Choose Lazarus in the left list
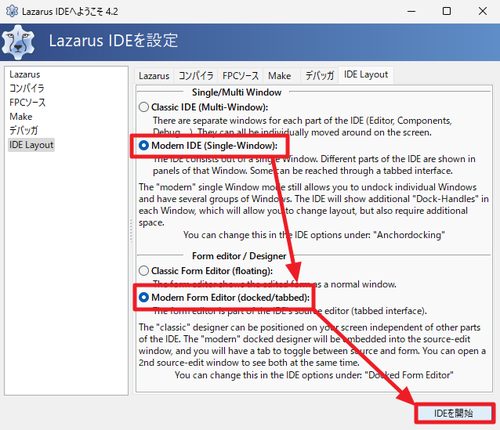Viewport: 500px width, 430px height. pos(25,74)
